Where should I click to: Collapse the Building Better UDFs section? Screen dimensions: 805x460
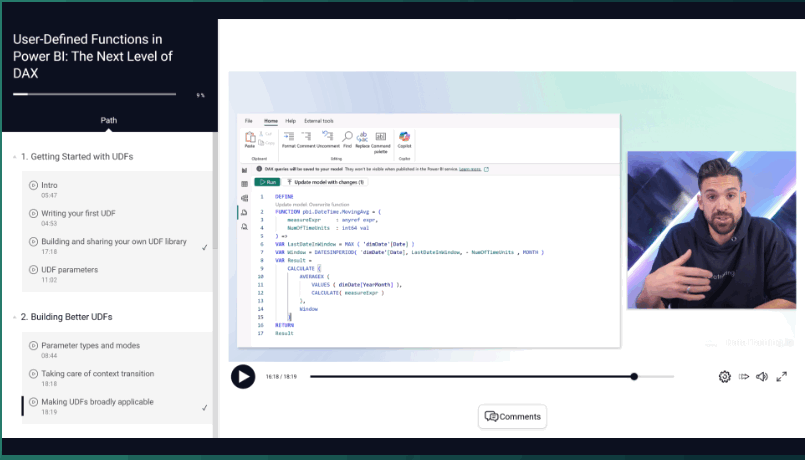(x=14, y=317)
